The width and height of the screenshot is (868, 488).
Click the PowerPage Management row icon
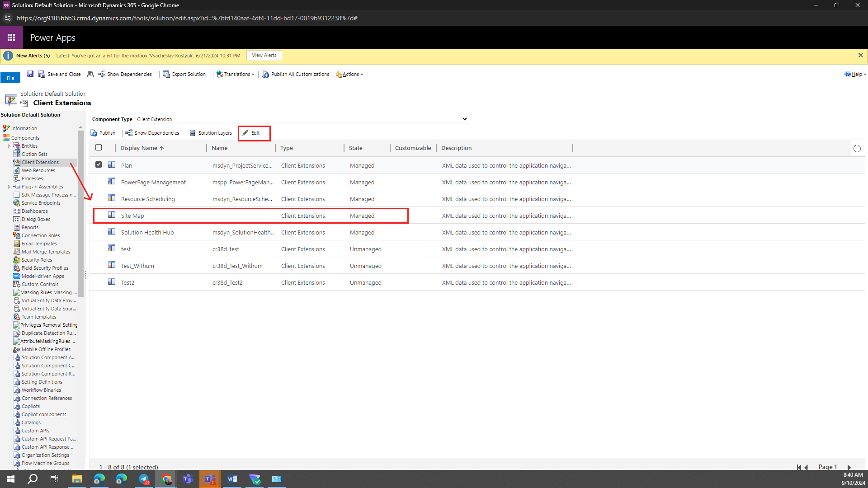click(112, 181)
